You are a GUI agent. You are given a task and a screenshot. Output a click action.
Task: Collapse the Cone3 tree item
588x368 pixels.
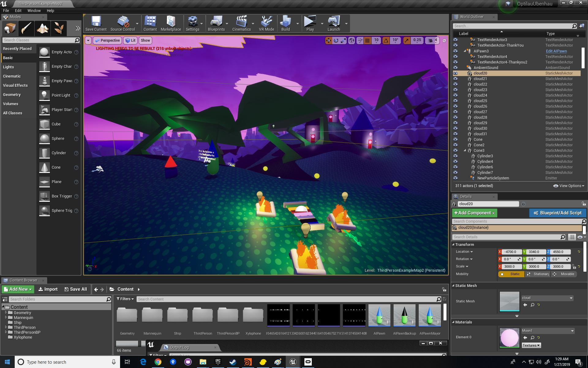[x=465, y=151]
